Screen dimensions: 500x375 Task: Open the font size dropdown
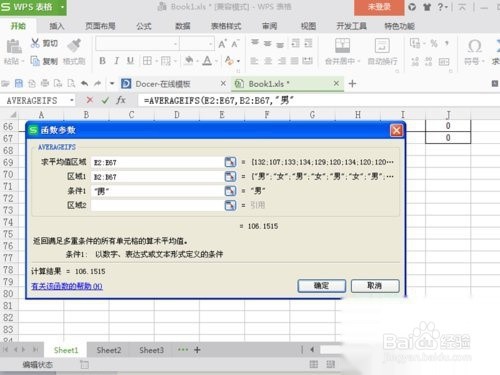pyautogui.click(x=211, y=44)
